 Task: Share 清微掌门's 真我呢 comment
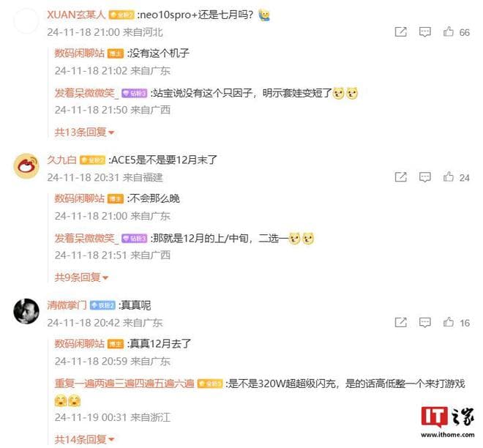pos(400,322)
